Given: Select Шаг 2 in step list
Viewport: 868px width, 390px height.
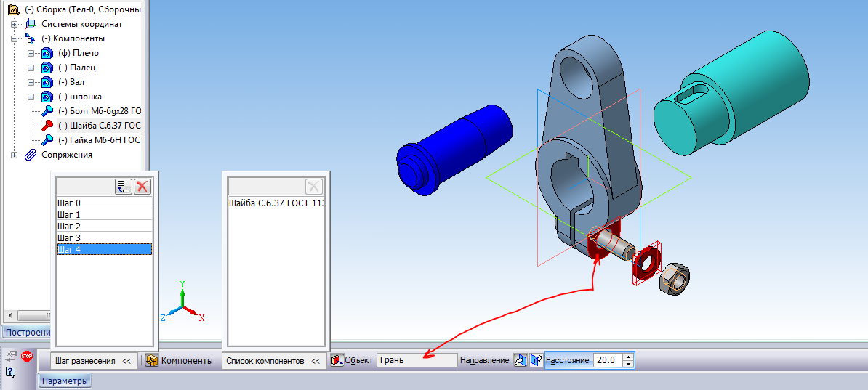Looking at the screenshot, I should [x=69, y=226].
